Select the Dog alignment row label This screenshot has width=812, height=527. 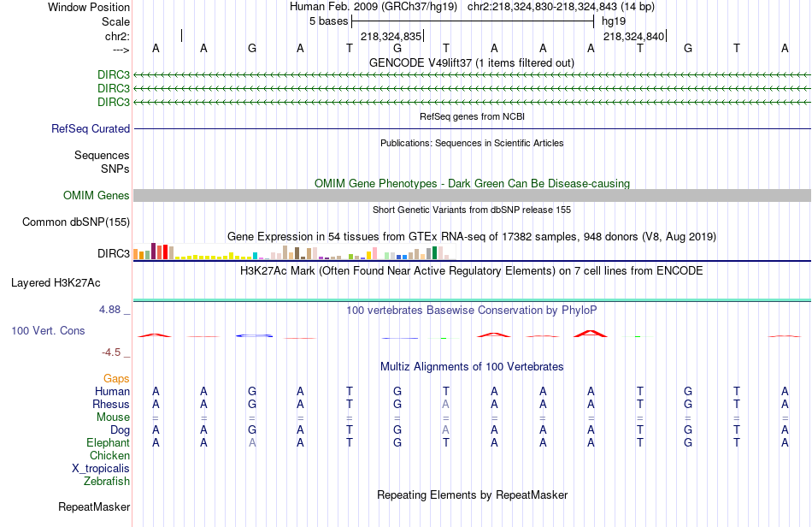[120, 430]
